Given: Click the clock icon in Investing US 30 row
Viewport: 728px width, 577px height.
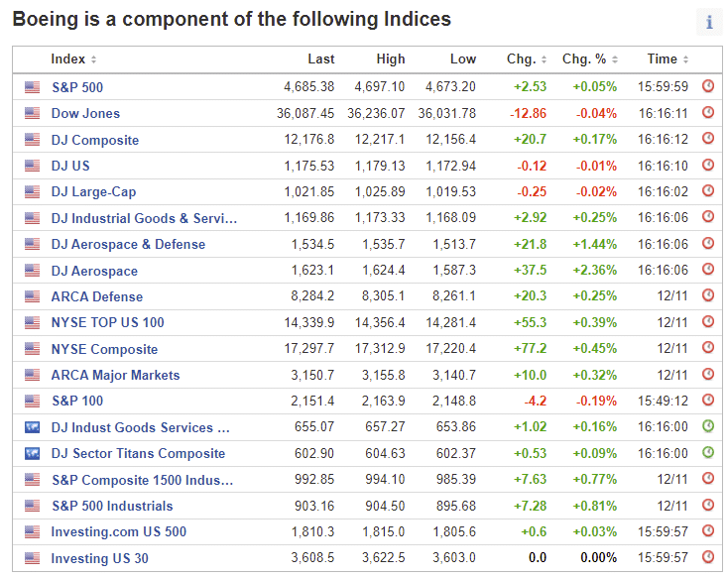Looking at the screenshot, I should (x=708, y=557).
